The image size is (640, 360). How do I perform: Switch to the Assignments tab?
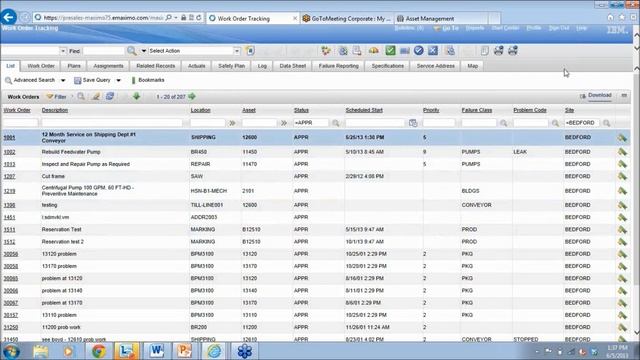(108, 66)
